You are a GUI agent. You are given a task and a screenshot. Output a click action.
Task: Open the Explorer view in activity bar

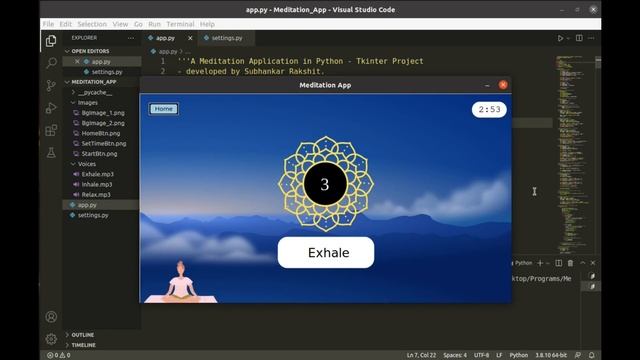51,41
